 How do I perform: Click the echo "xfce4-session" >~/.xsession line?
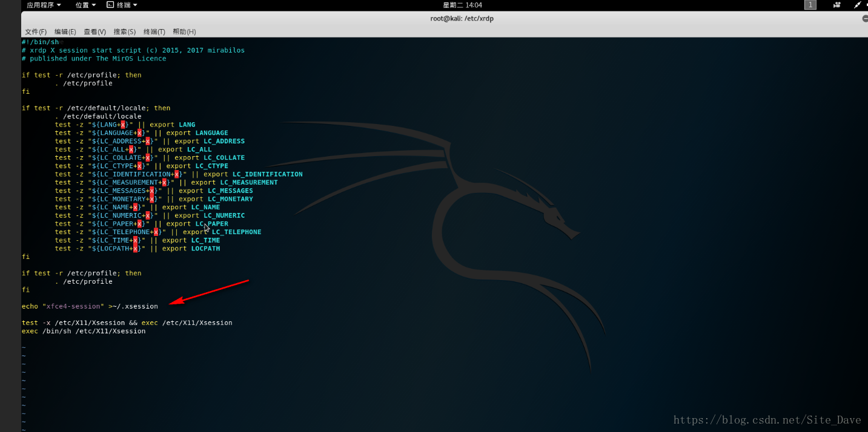[x=90, y=306]
